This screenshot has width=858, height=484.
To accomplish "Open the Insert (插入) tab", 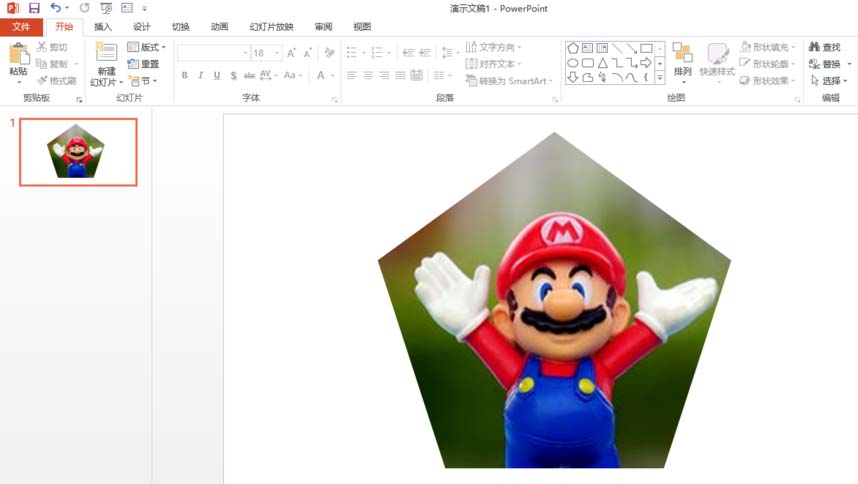I will pos(103,27).
